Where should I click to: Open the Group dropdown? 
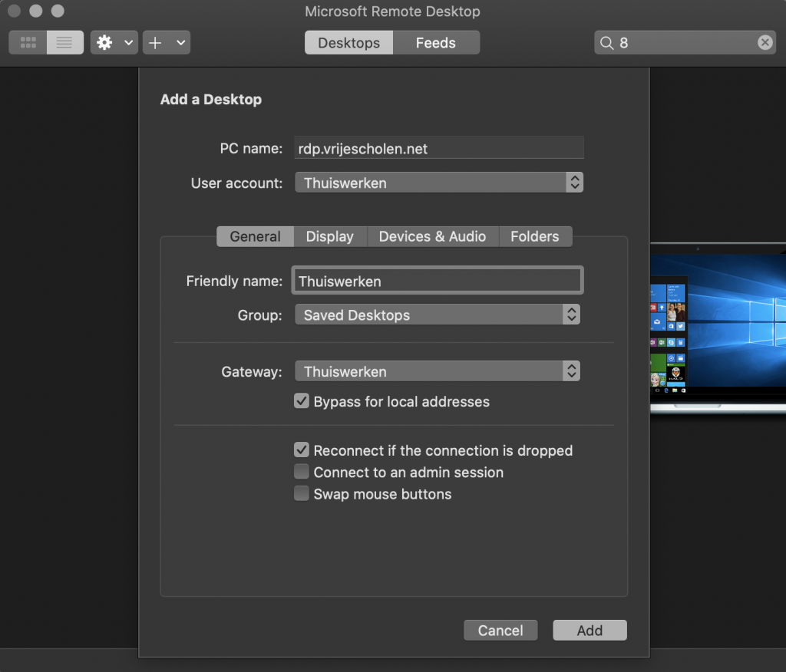point(437,315)
